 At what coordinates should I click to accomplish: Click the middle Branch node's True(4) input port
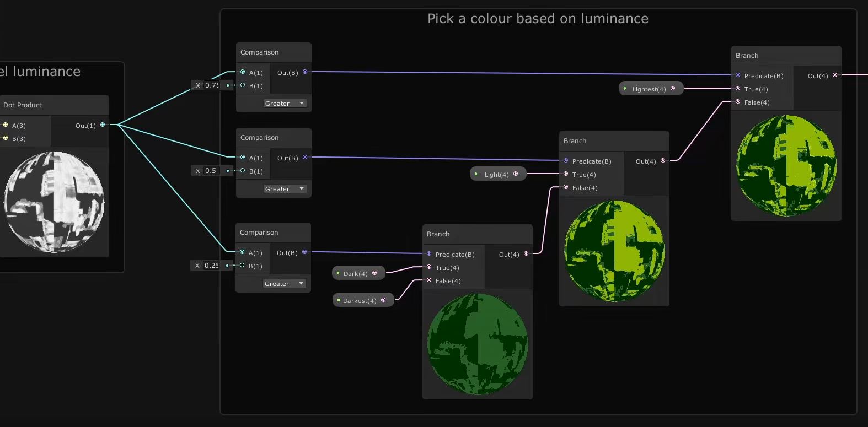(x=566, y=174)
